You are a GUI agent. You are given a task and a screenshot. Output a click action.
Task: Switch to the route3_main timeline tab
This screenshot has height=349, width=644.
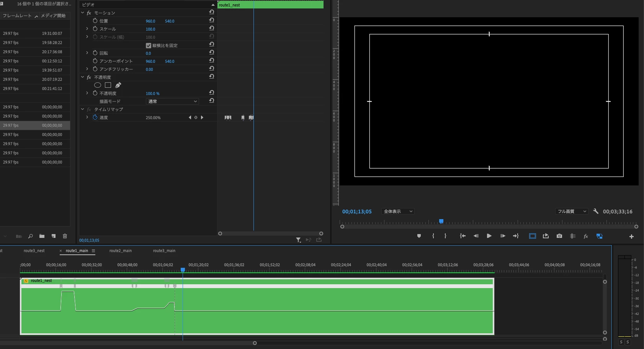164,251
